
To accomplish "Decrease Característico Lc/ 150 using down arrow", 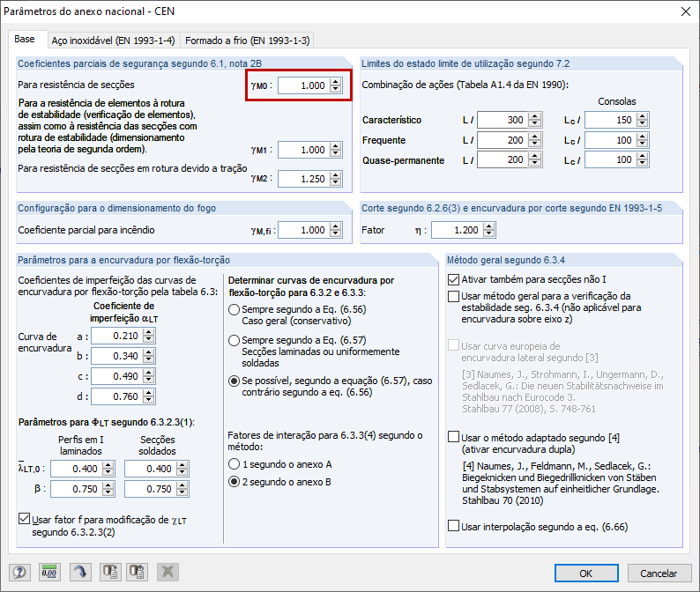I will click(x=643, y=123).
